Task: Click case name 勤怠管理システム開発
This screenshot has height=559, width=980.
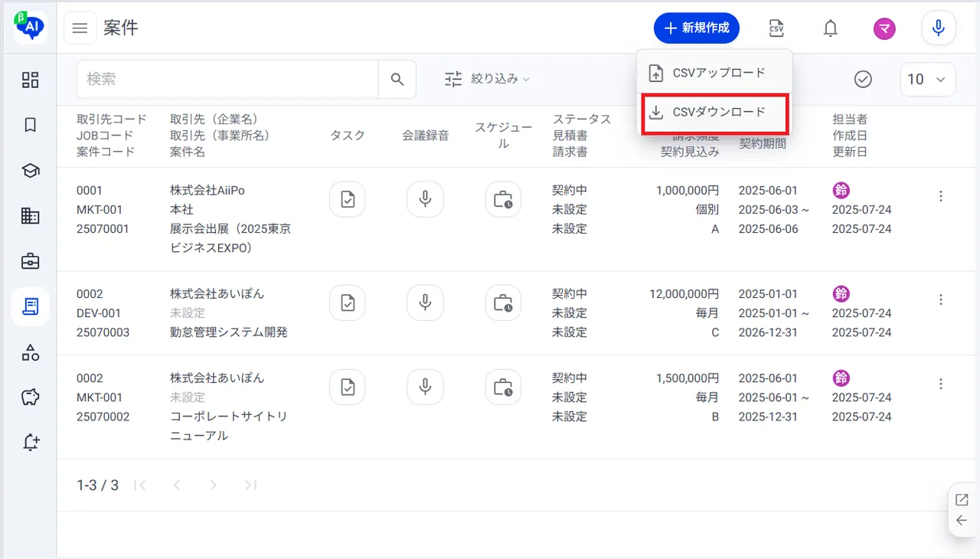Action: pyautogui.click(x=229, y=332)
